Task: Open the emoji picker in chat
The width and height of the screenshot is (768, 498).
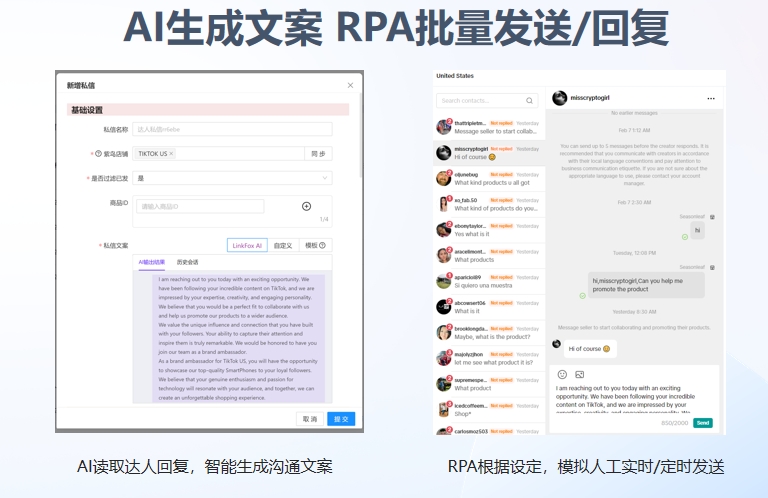Action: click(x=562, y=374)
